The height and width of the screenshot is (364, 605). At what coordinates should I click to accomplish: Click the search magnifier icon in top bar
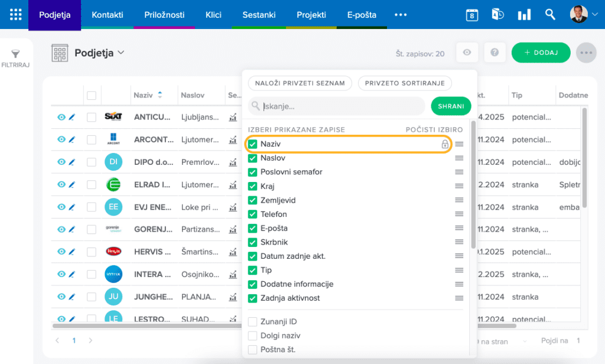550,15
